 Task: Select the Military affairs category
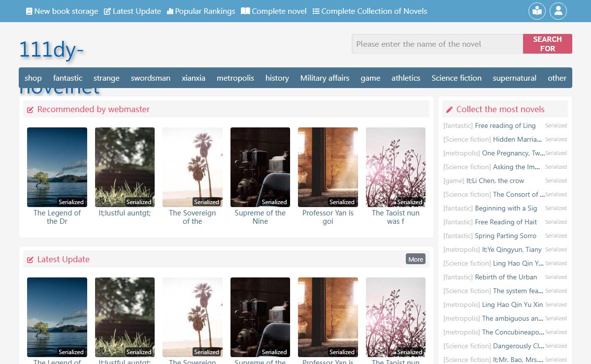tap(325, 78)
